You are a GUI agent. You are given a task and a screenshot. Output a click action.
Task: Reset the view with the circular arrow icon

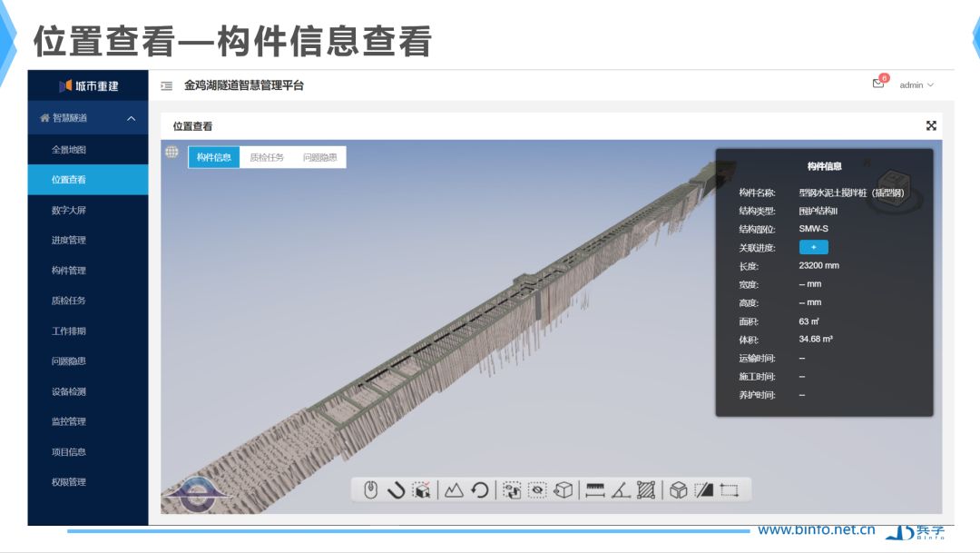point(479,489)
